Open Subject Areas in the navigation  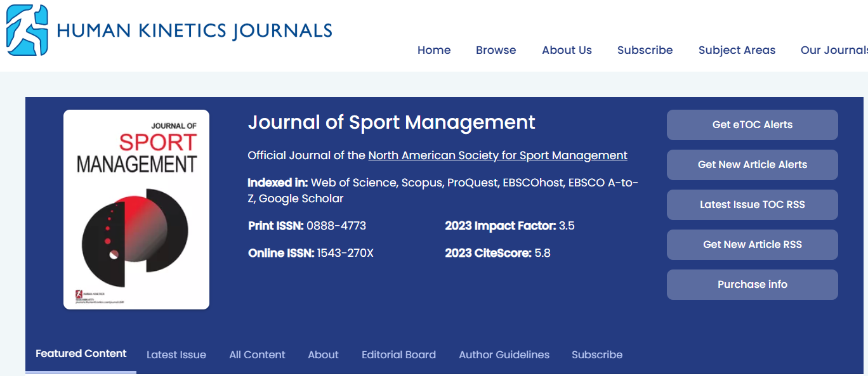pyautogui.click(x=737, y=50)
